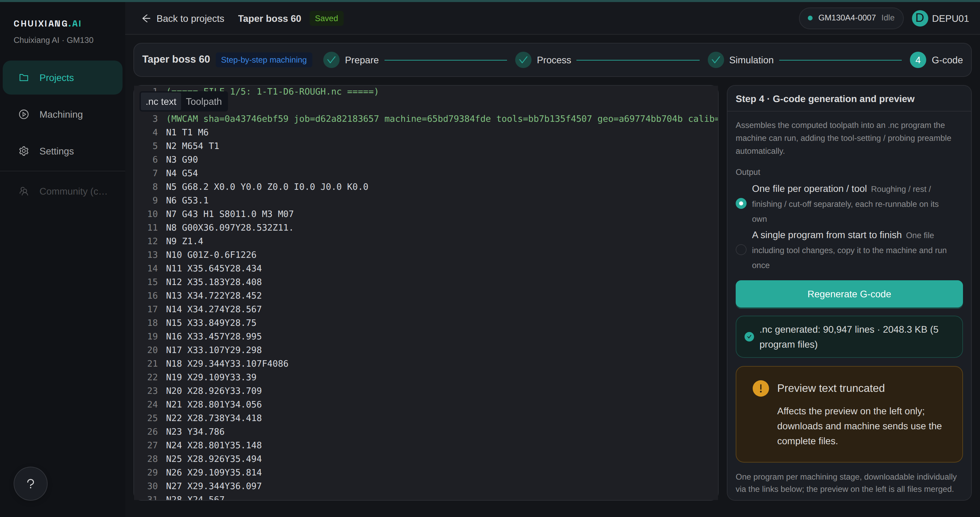The image size is (980, 517).
Task: Open Machining in the sidebar
Action: (x=62, y=114)
